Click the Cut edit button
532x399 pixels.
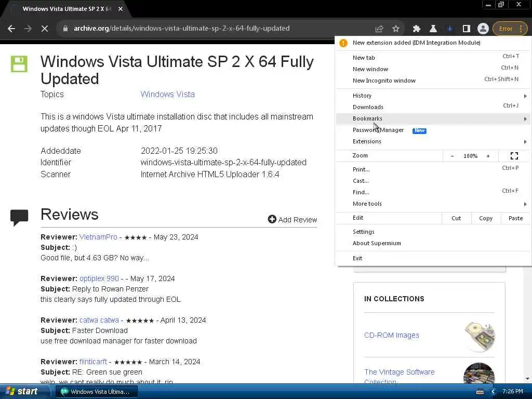point(456,218)
